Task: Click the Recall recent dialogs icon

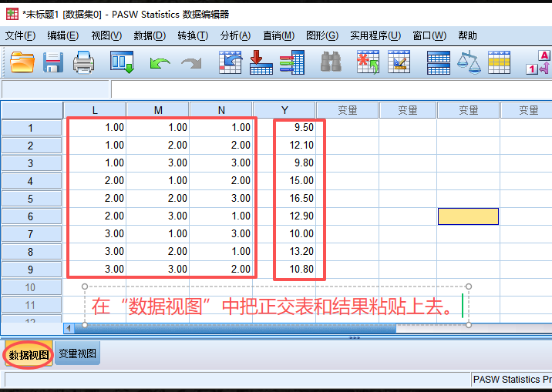Action: pyautogui.click(x=122, y=62)
